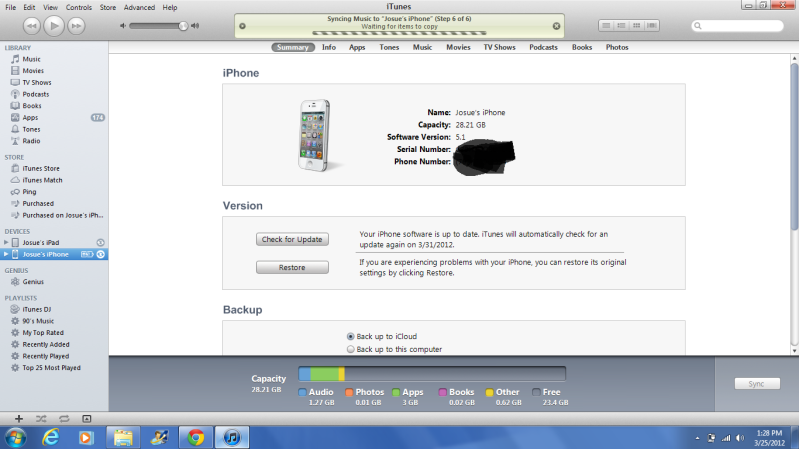This screenshot has width=799, height=449.
Task: Click the capacity usage bar
Action: click(432, 374)
